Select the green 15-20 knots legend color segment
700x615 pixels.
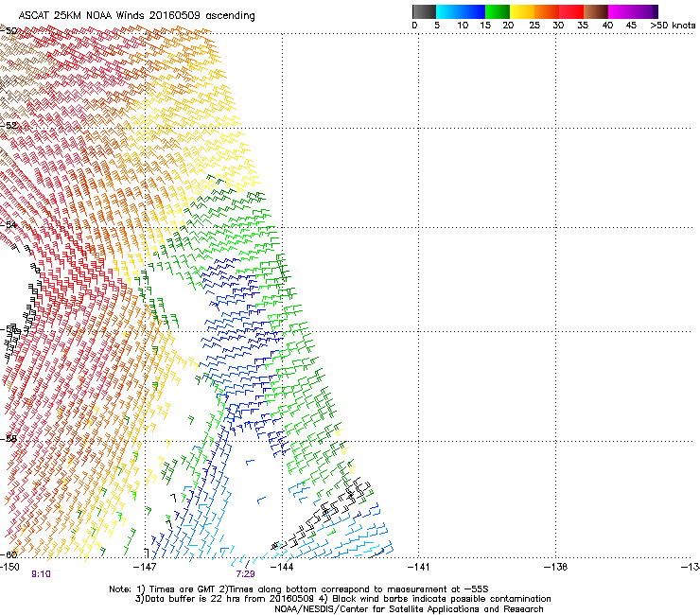coord(498,11)
